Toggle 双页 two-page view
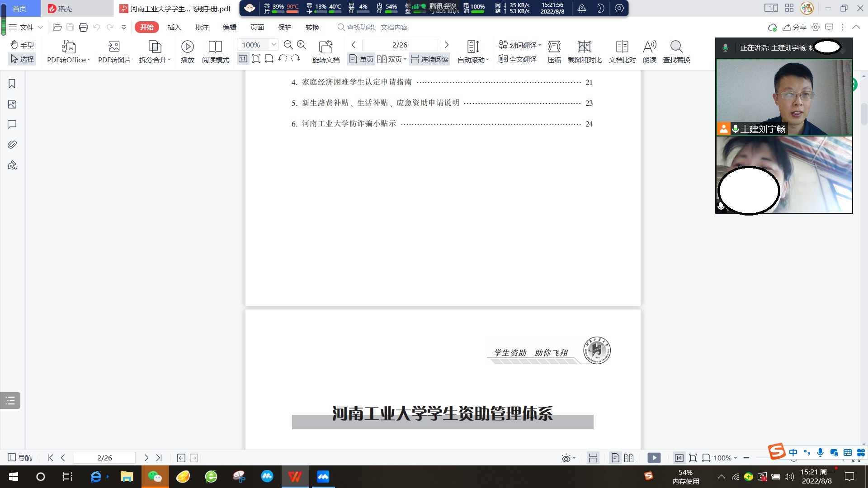Image resolution: width=868 pixels, height=488 pixels. (392, 59)
